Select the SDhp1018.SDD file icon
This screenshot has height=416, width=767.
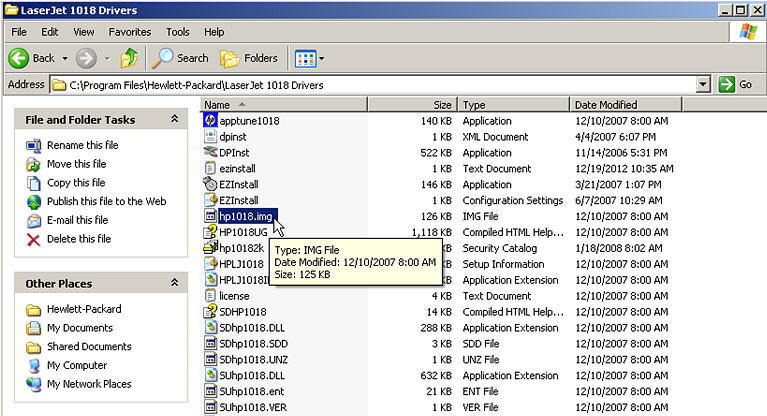tap(210, 343)
